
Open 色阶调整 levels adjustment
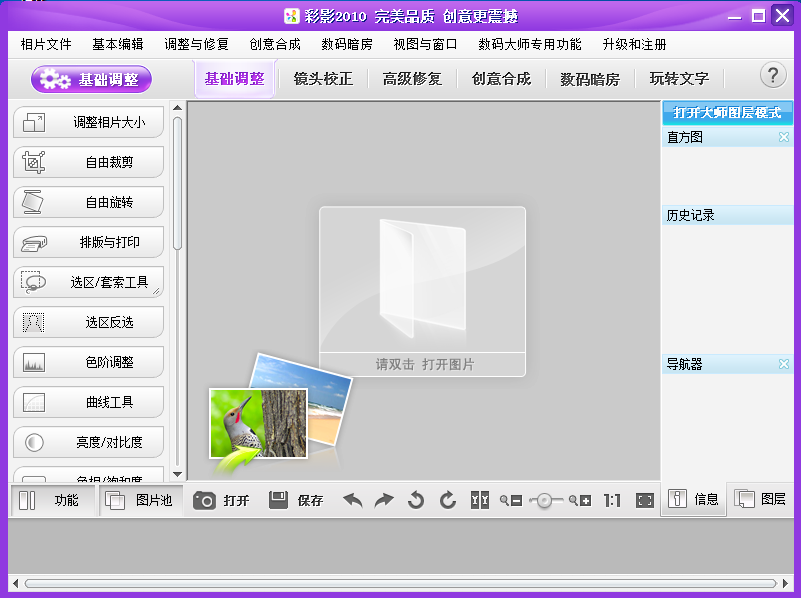click(88, 362)
